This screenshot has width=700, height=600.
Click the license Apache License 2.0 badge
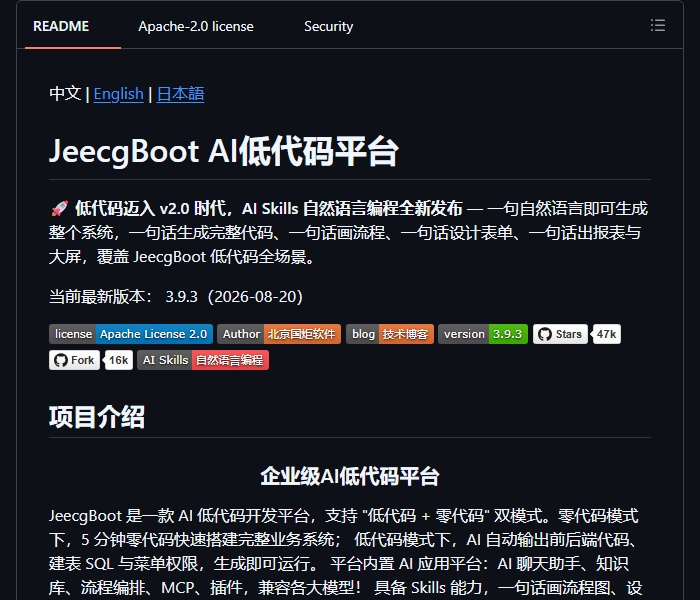131,334
